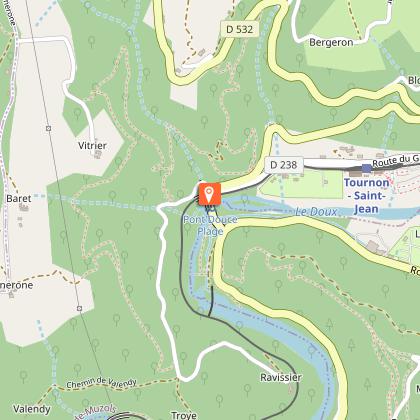420x420 pixels.
Task: Click the Baret place name
Action: pyautogui.click(x=19, y=199)
